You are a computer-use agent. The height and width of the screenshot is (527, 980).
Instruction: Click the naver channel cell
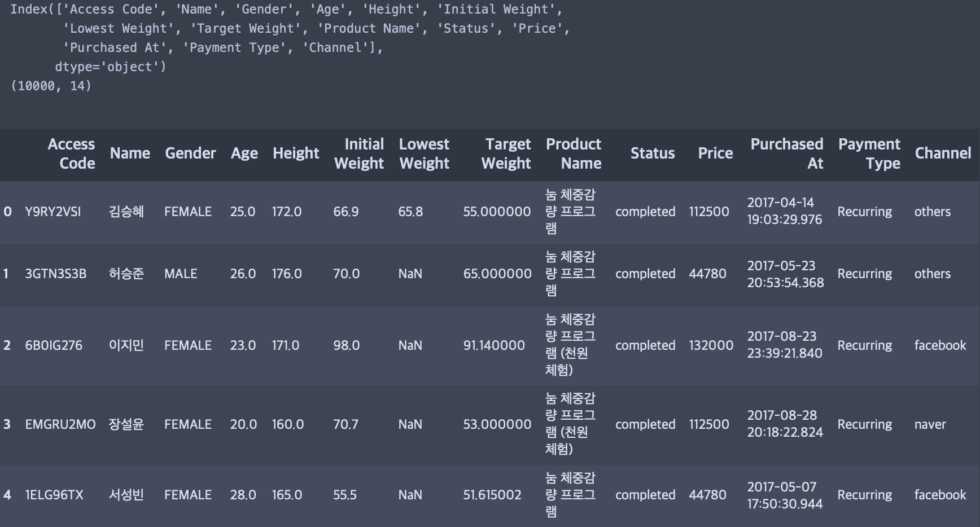click(930, 424)
